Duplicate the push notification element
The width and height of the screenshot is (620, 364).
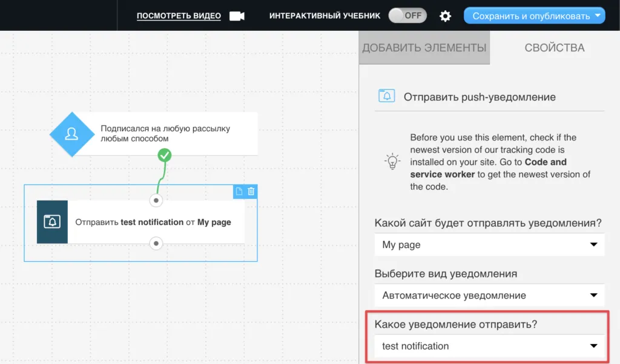239,192
